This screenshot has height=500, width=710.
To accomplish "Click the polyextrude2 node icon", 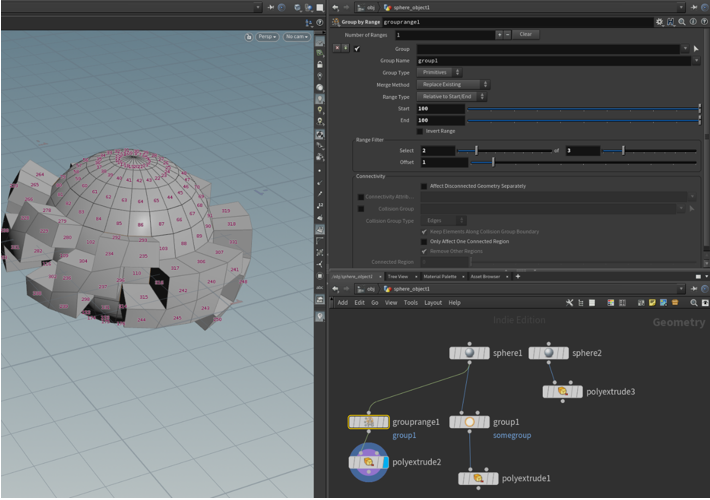I will point(369,462).
